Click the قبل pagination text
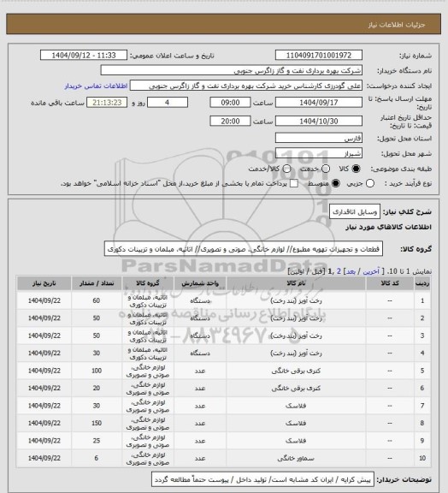448x493 pixels. pyautogui.click(x=317, y=271)
